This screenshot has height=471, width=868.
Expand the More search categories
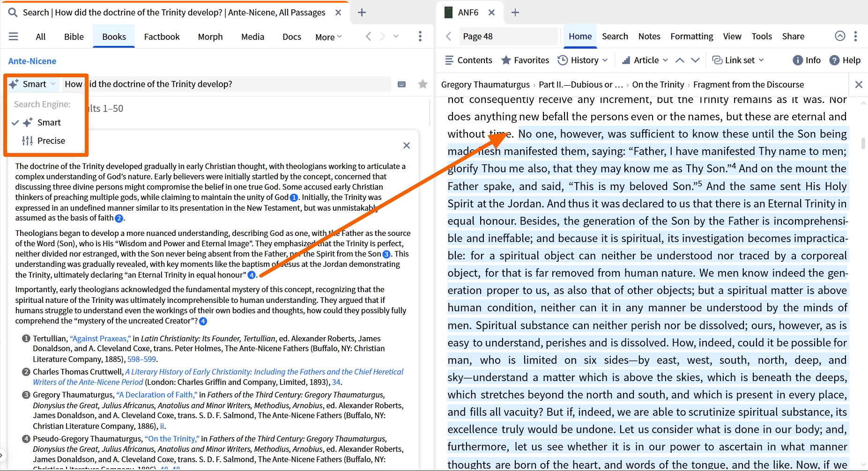point(329,37)
